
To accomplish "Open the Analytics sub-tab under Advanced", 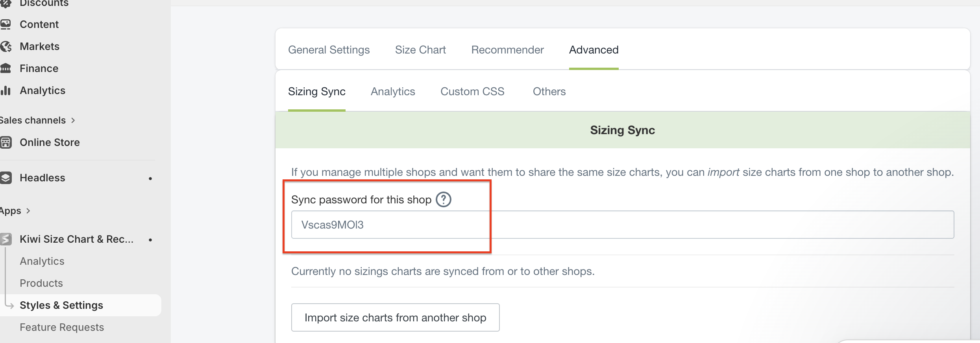I will [x=393, y=92].
